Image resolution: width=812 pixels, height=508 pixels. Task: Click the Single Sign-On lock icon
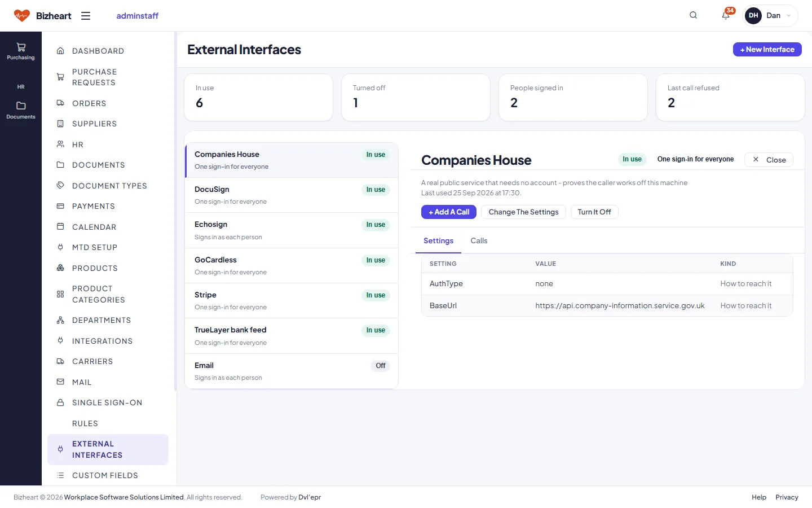[60, 402]
